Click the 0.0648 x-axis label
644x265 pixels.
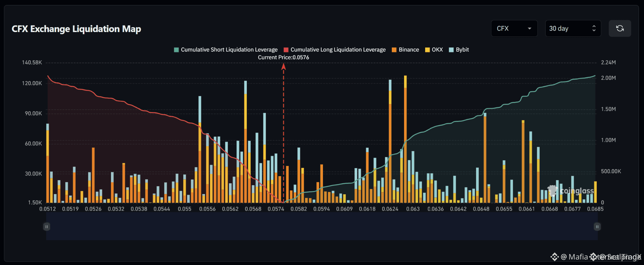click(x=481, y=209)
